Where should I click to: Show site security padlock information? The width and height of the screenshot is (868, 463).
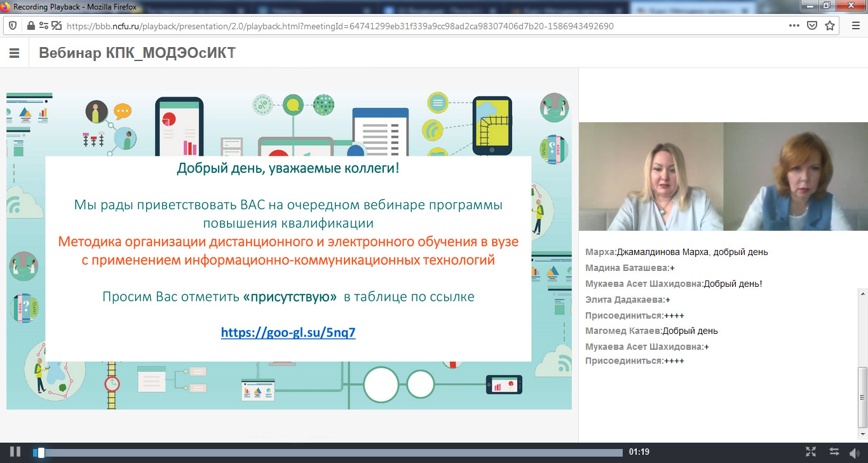point(30,26)
